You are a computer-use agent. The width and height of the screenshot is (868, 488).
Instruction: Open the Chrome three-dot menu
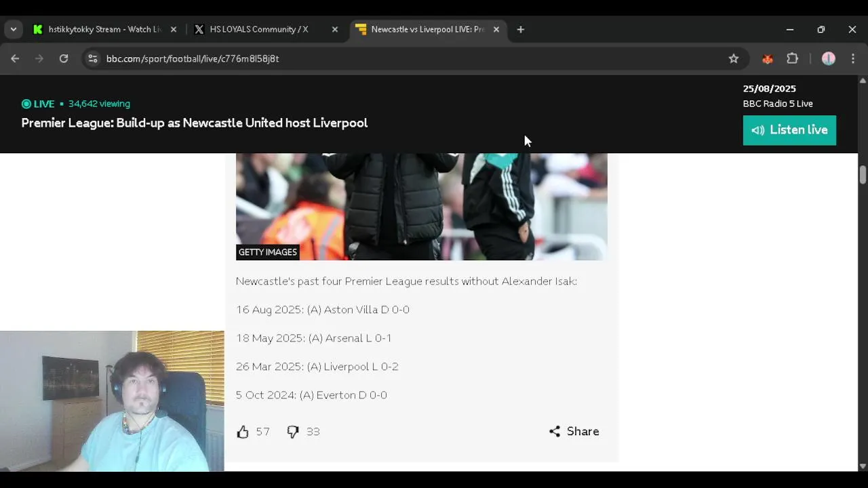pos(853,59)
